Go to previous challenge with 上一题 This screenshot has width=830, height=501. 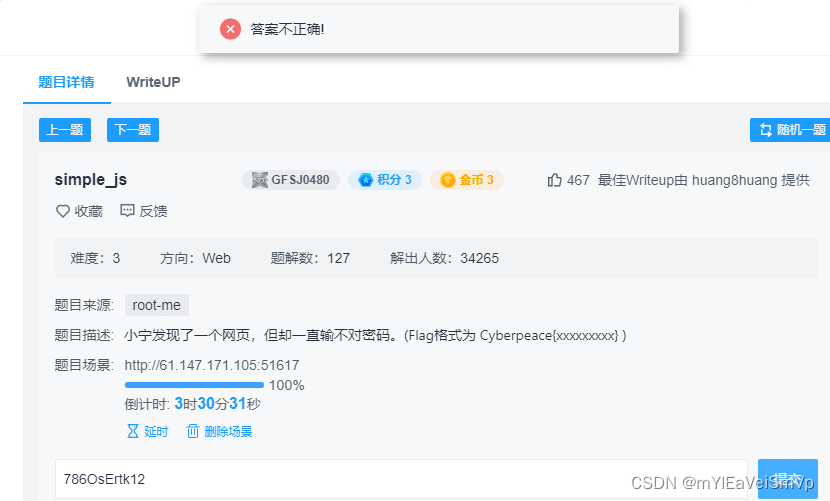point(65,130)
